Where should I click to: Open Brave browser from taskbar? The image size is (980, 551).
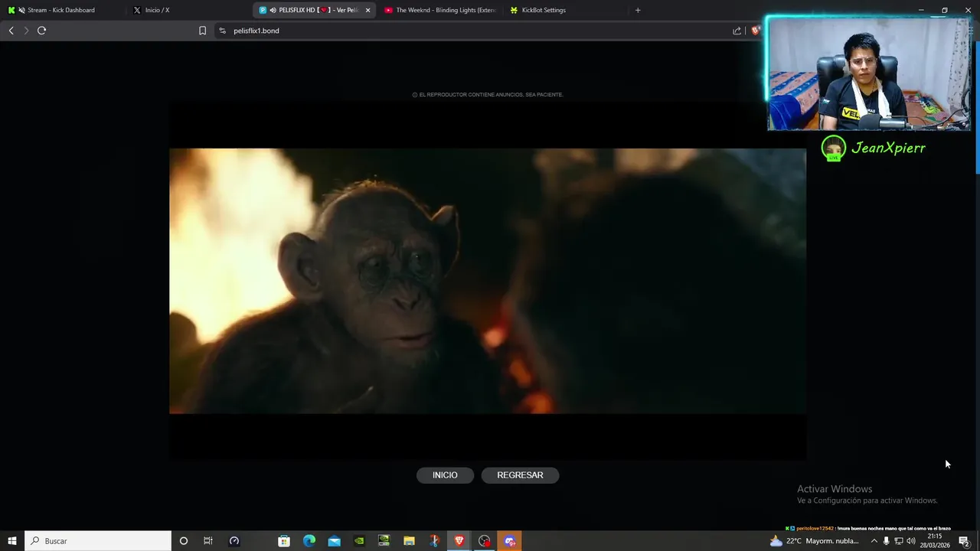(459, 540)
